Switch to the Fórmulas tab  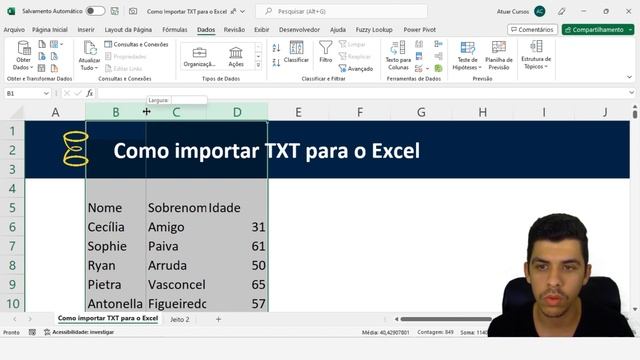pyautogui.click(x=175, y=29)
